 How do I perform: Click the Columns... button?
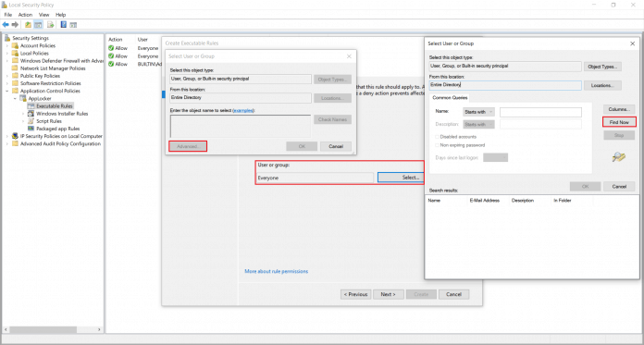[619, 109]
